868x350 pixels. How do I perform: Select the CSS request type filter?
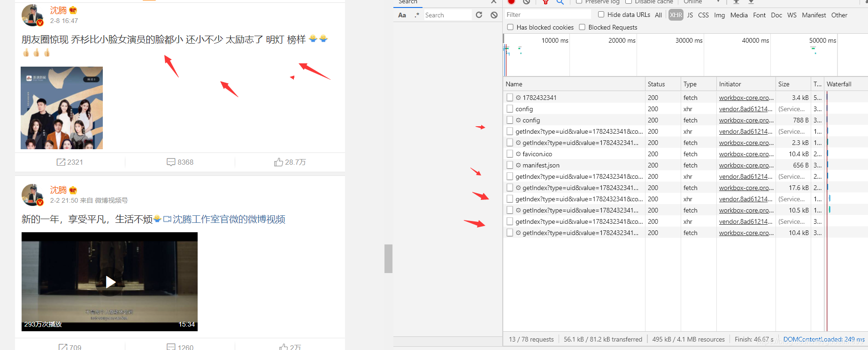703,15
